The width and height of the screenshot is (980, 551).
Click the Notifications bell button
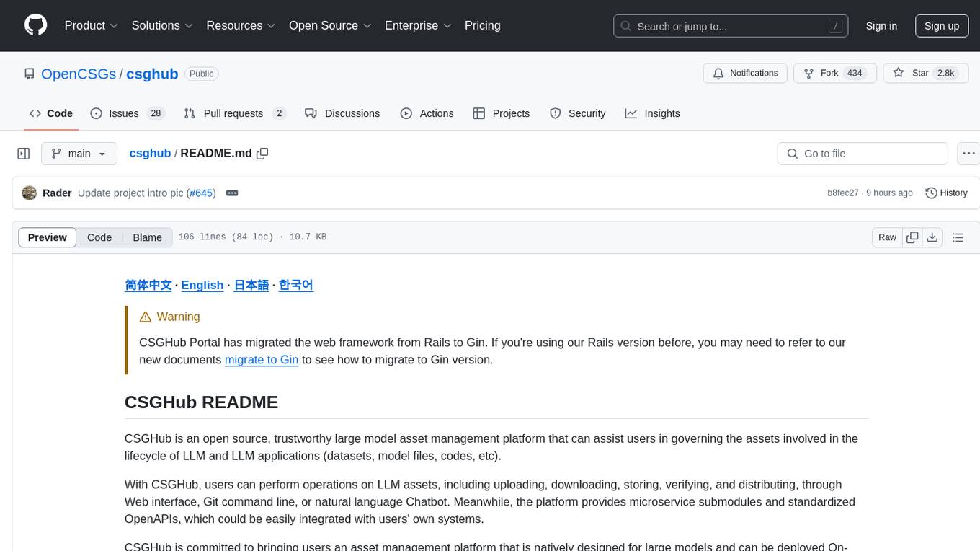[745, 74]
